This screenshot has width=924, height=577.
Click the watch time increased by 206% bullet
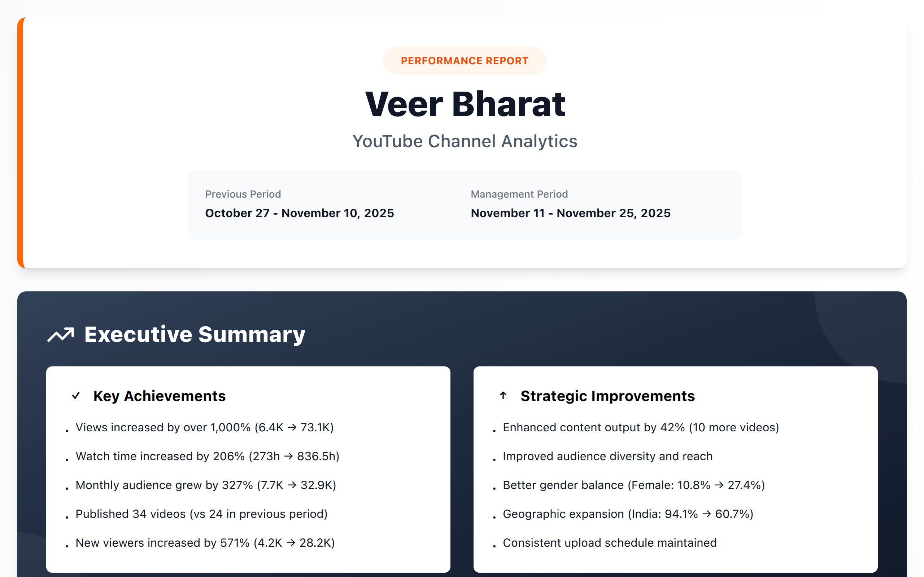[x=207, y=457]
